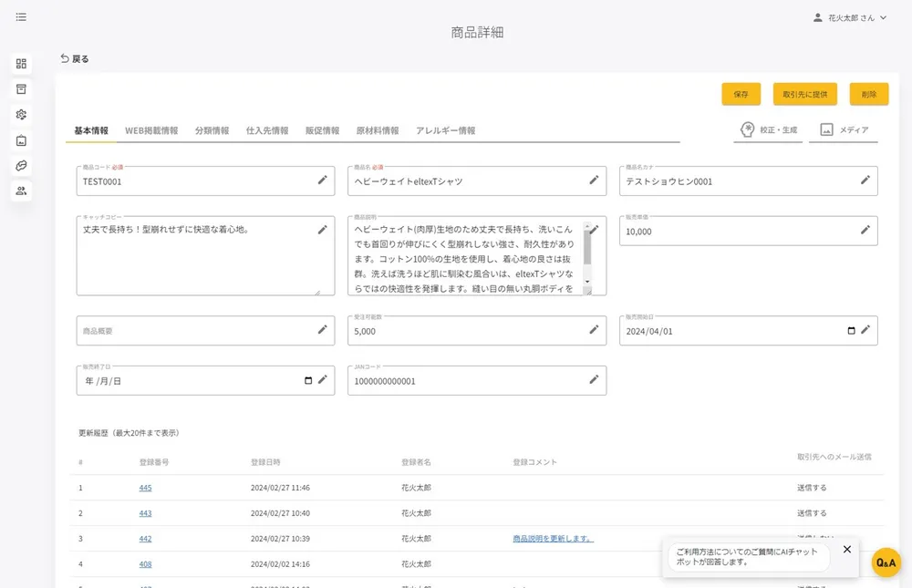The height and width of the screenshot is (588, 912).
Task: Switch to WEB掲載情報 tab
Action: pyautogui.click(x=151, y=130)
